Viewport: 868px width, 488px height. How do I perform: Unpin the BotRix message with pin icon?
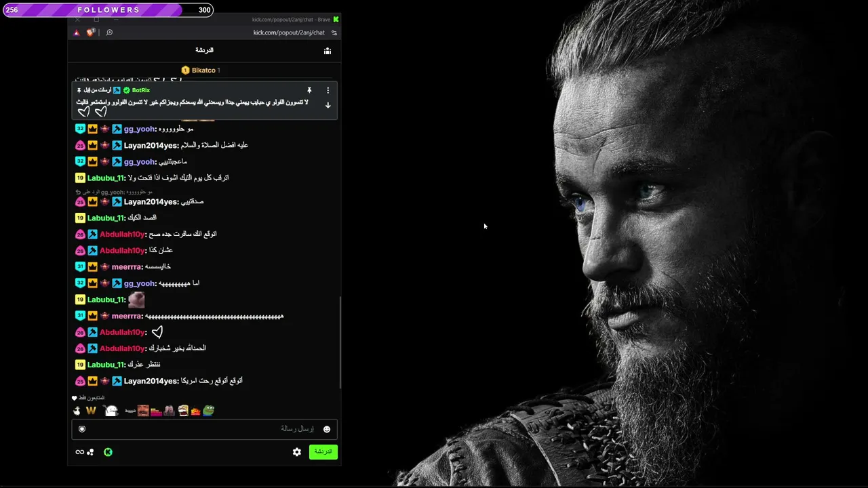(309, 90)
